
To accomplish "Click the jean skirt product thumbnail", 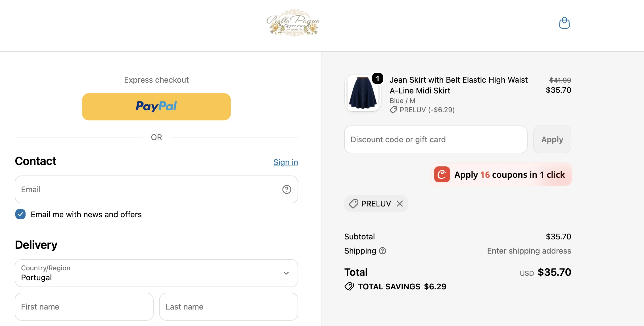I will coord(363,93).
